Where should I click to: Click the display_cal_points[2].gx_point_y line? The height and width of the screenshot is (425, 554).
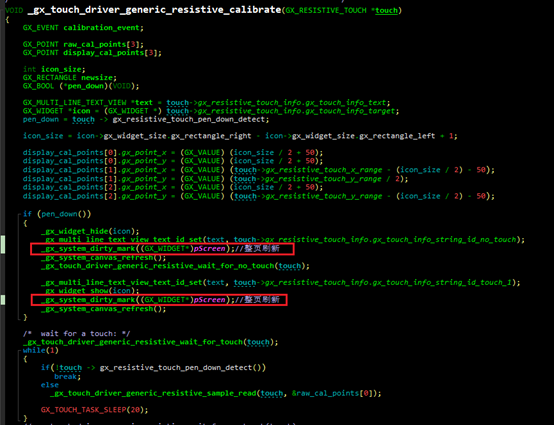point(259,196)
